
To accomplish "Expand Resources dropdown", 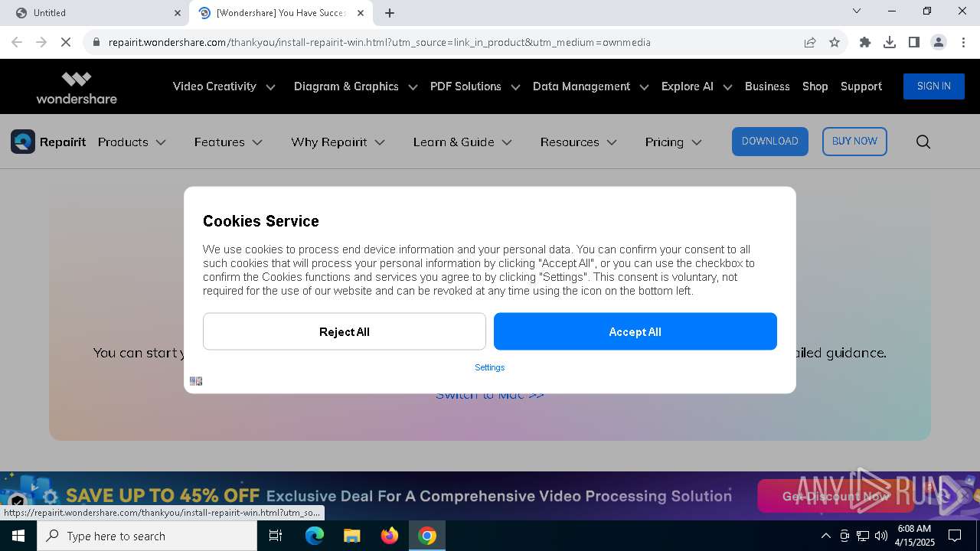I will 578,142.
